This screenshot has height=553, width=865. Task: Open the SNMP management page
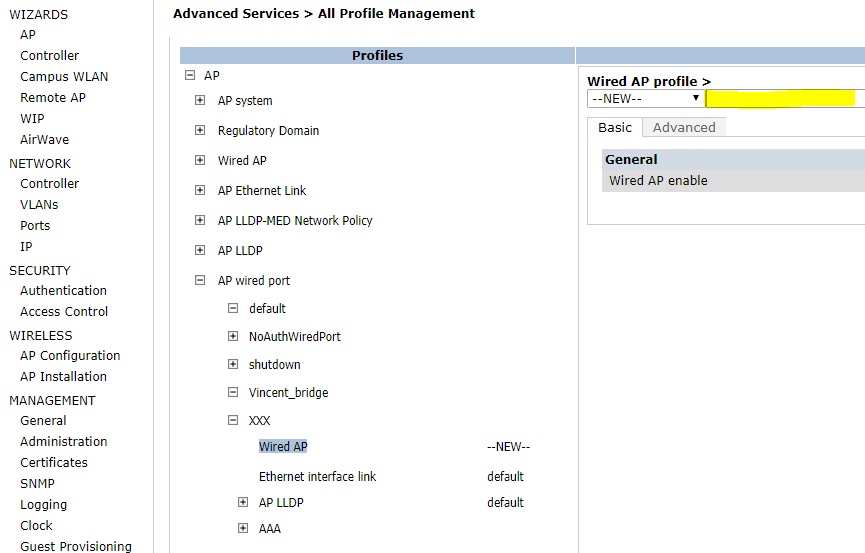coord(38,484)
